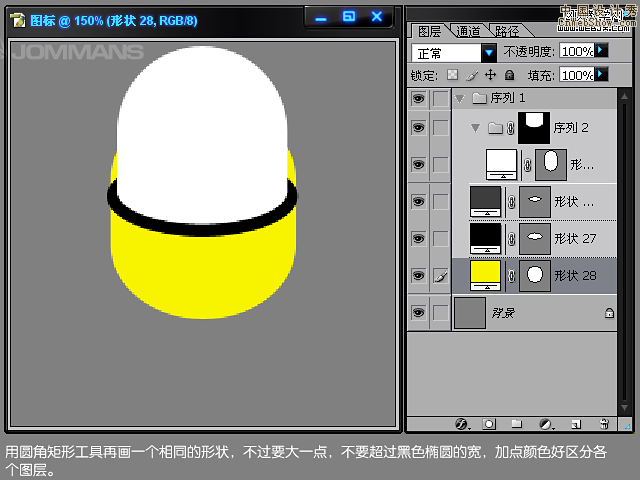Click the folder icon of 序列 2
The width and height of the screenshot is (640, 480).
coord(495,128)
